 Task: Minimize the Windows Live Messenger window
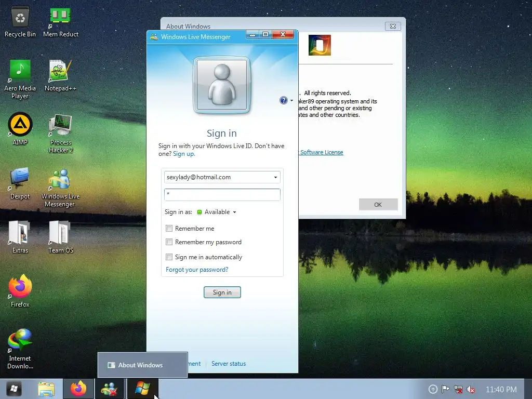coord(252,34)
